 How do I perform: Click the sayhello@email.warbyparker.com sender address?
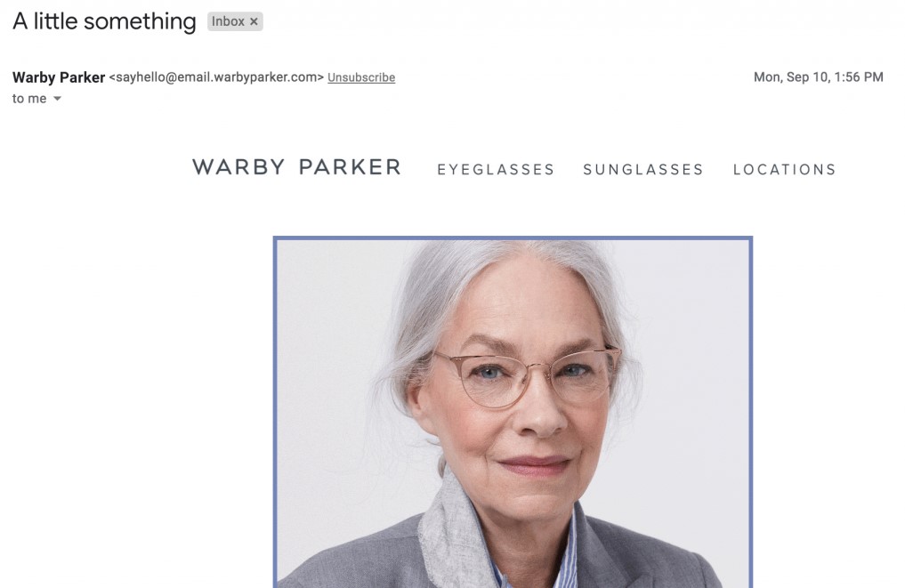click(x=216, y=77)
